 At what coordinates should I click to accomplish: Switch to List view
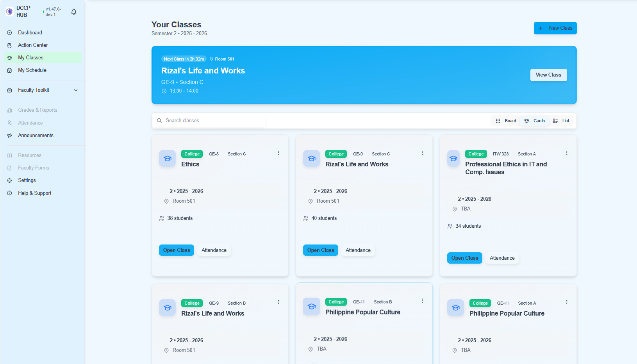coord(561,121)
